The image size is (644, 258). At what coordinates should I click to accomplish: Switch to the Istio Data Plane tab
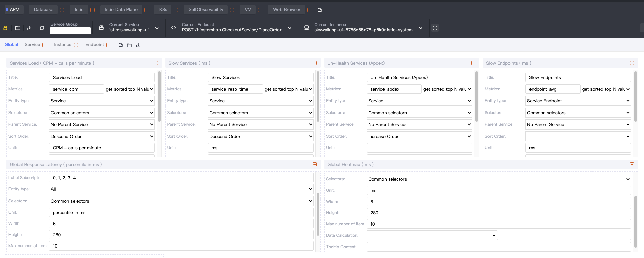pos(121,10)
